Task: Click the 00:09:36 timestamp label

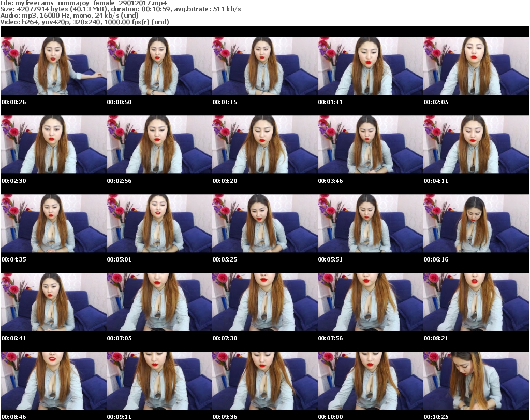Action: click(x=225, y=417)
